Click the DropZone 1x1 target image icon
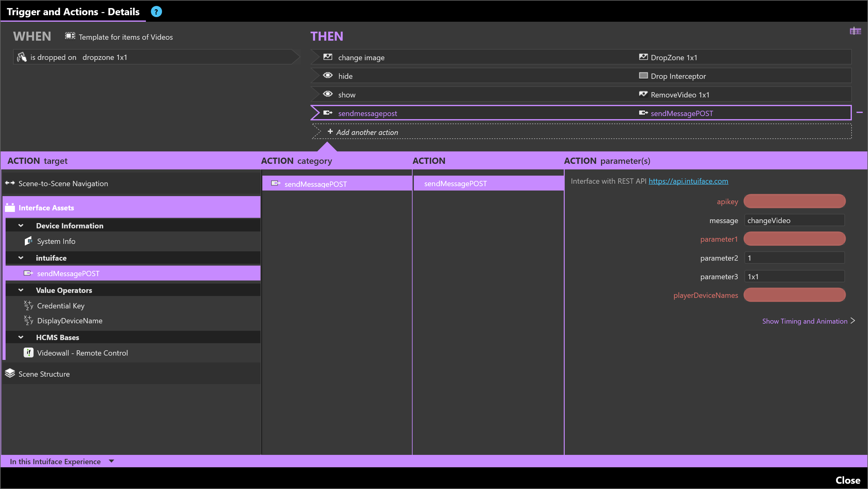The width and height of the screenshot is (868, 489). pyautogui.click(x=643, y=57)
